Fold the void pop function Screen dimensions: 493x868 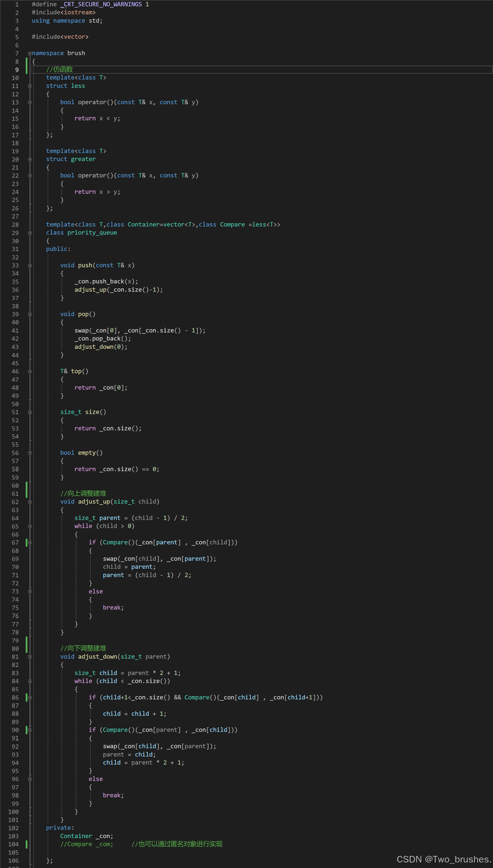(30, 314)
